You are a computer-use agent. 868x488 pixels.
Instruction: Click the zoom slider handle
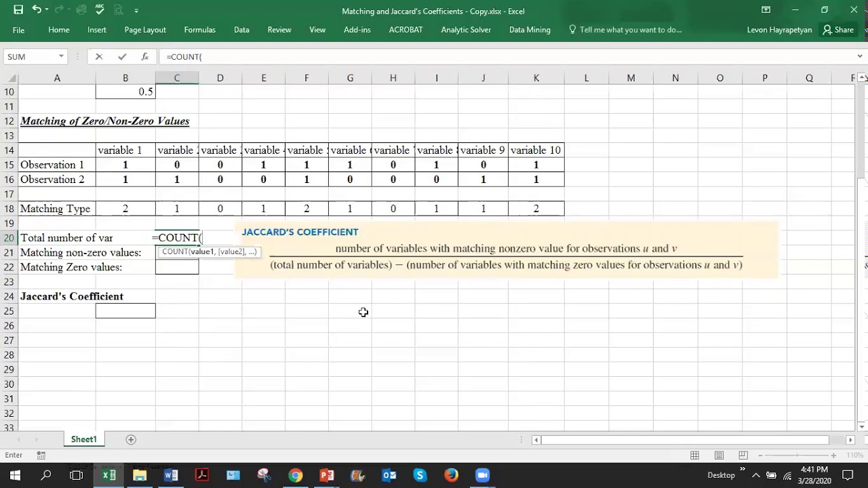click(799, 455)
